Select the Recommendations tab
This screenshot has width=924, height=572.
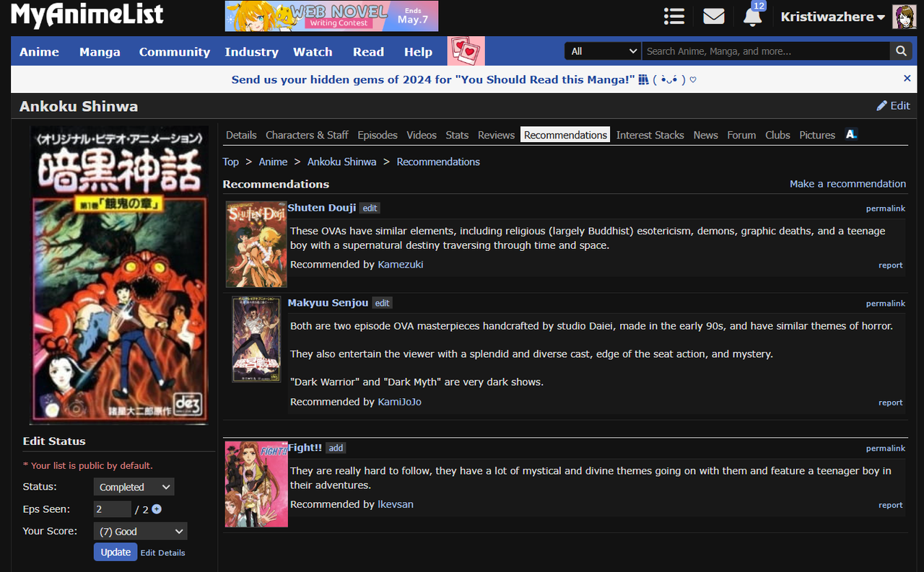pos(565,135)
